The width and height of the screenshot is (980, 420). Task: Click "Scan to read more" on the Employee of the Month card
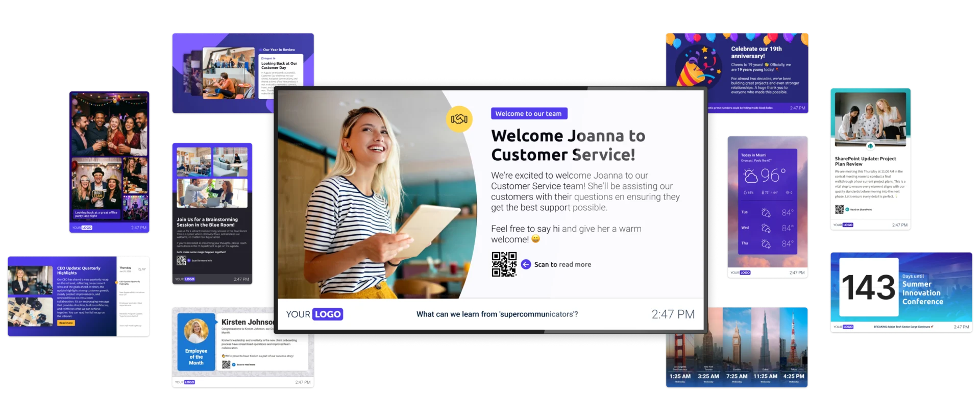[x=246, y=365]
